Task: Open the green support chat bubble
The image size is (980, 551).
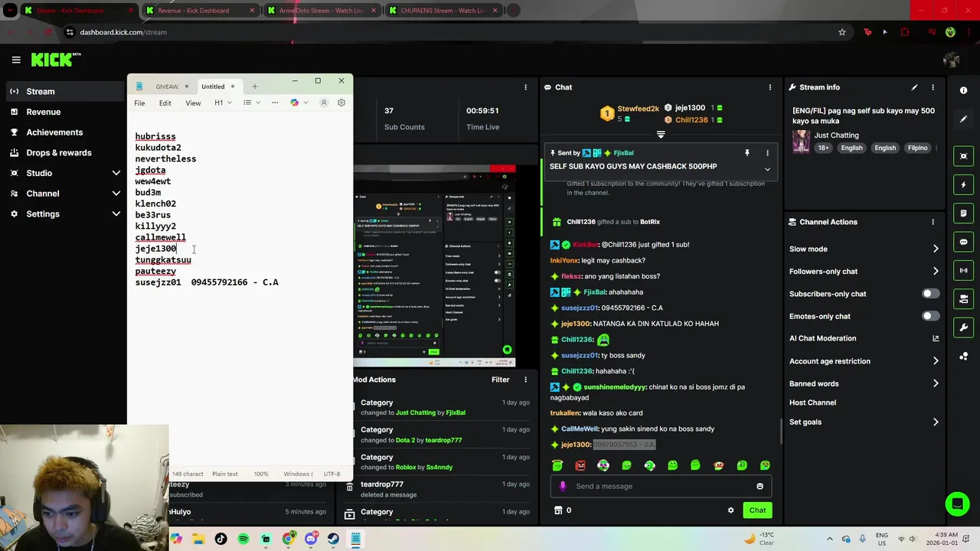Action: coord(957,504)
